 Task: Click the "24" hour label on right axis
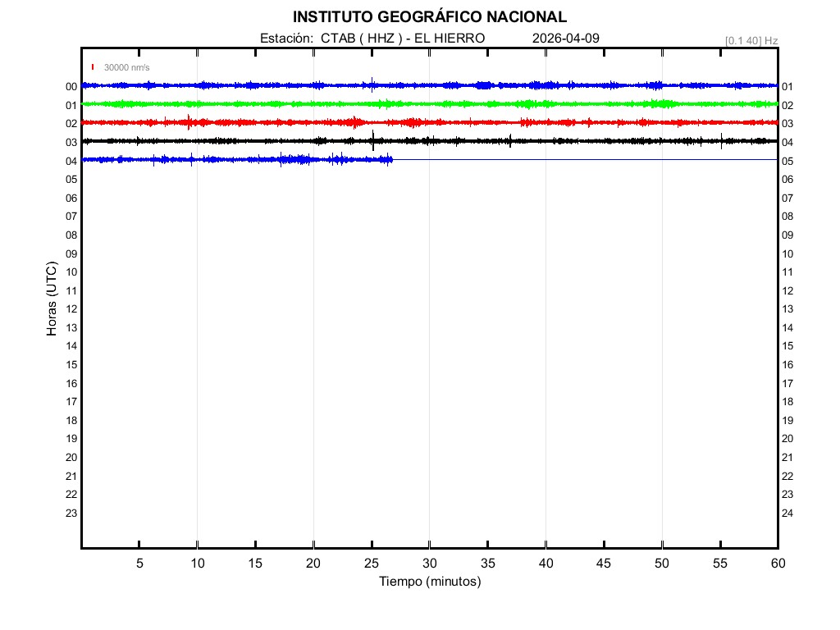click(787, 514)
